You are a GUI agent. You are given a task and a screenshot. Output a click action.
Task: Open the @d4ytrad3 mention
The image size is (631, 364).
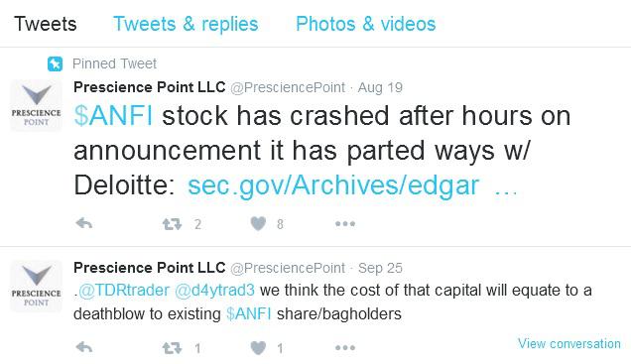(214, 291)
